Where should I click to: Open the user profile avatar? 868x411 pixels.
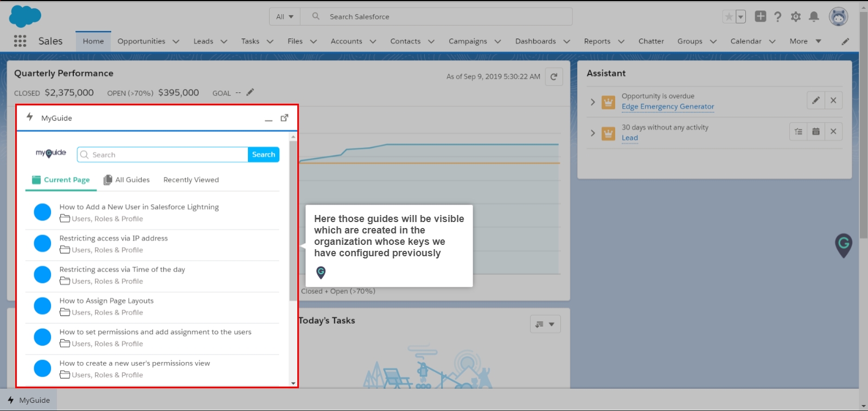839,17
